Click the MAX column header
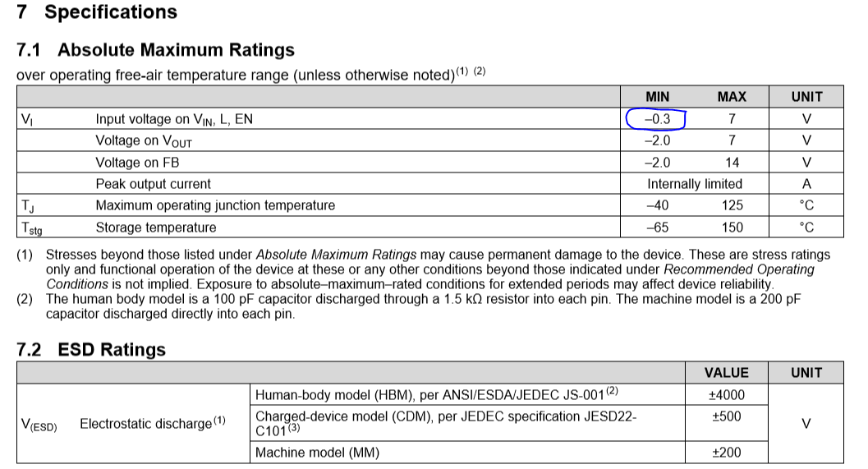 pos(732,97)
